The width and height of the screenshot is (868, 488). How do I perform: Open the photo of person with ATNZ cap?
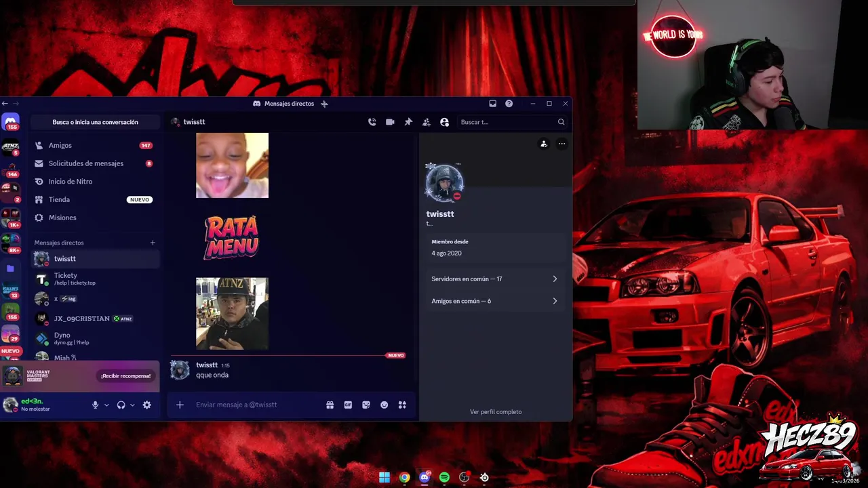tap(232, 313)
